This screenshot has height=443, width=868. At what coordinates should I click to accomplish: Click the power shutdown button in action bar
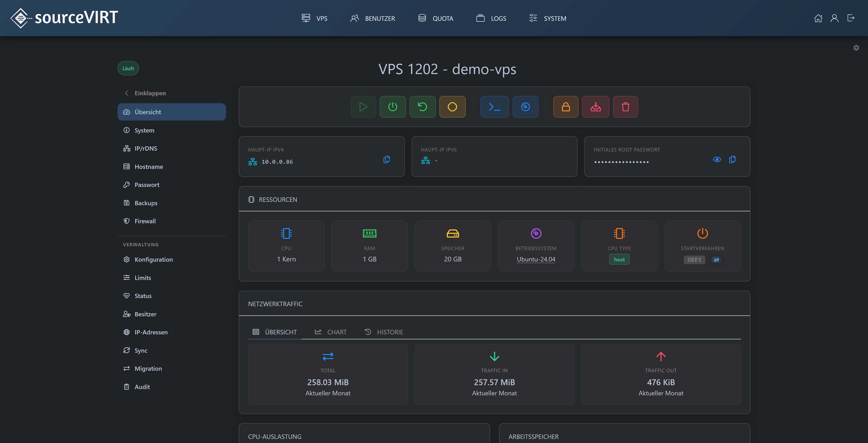(393, 107)
